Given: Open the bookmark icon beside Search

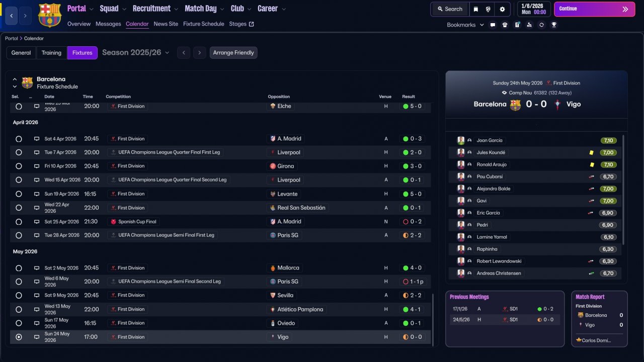Looking at the screenshot, I should (476, 9).
